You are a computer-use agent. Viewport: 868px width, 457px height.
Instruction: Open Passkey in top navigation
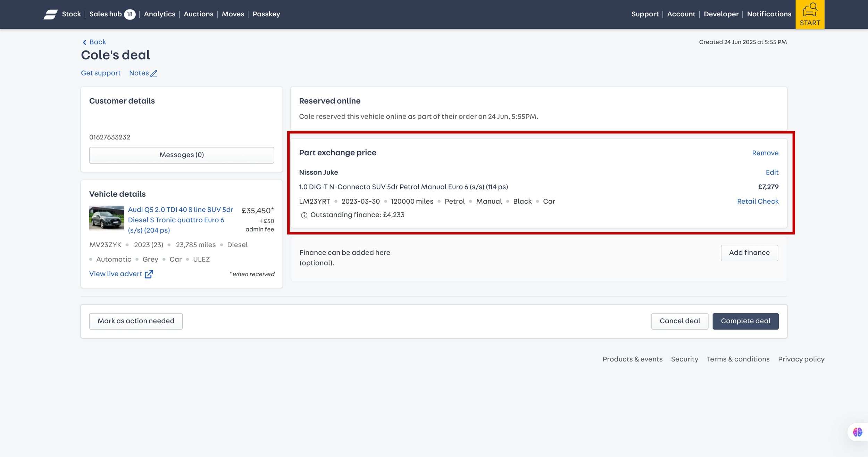coord(266,14)
